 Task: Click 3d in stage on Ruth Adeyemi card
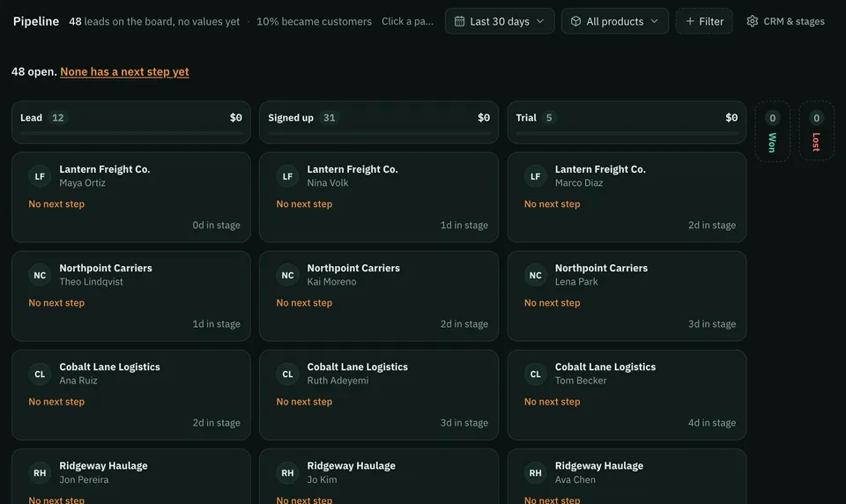(x=464, y=423)
